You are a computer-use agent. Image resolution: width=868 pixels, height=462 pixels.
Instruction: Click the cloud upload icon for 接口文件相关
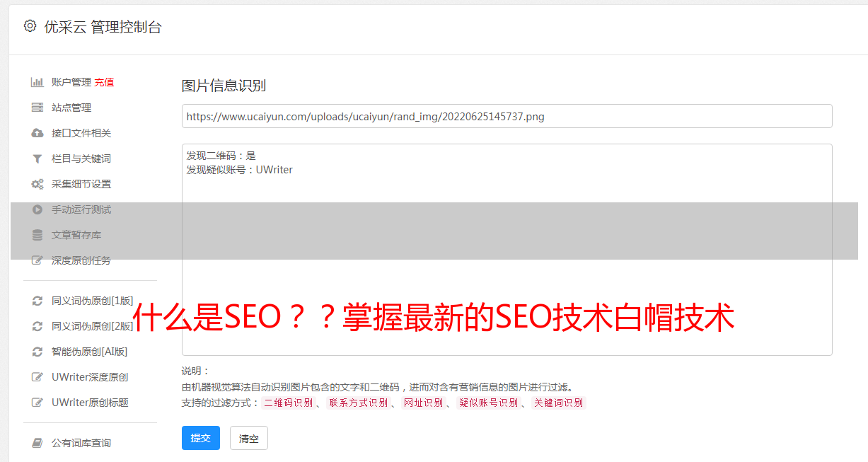(x=37, y=133)
